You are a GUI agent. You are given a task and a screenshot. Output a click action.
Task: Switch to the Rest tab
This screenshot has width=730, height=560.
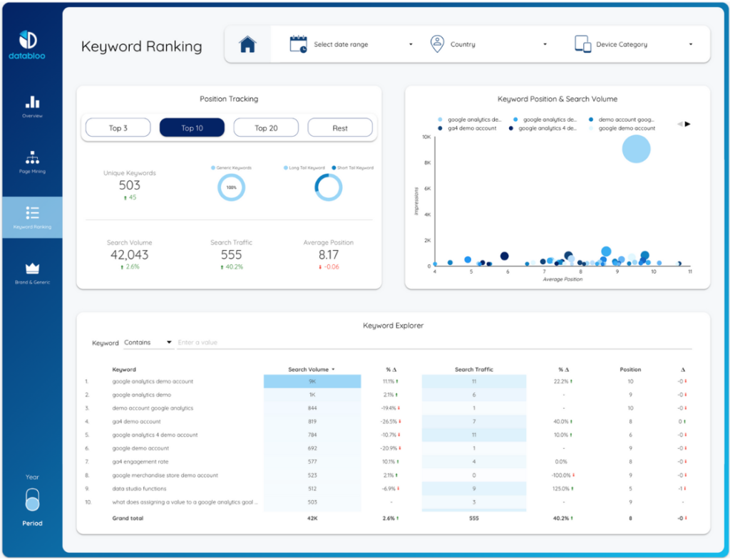pos(340,128)
